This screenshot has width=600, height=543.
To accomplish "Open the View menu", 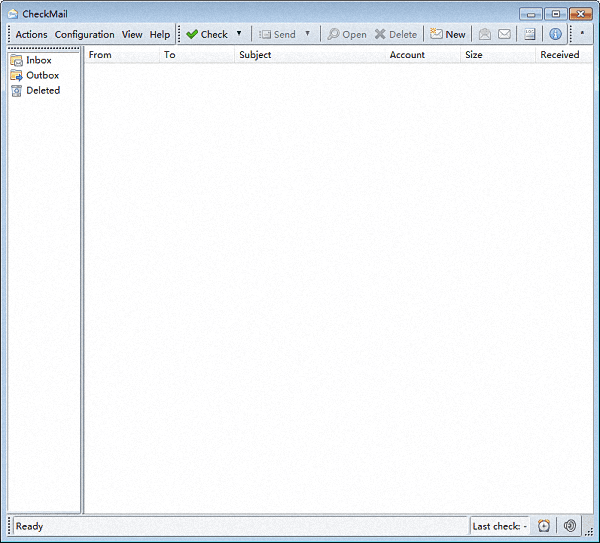I will (132, 34).
